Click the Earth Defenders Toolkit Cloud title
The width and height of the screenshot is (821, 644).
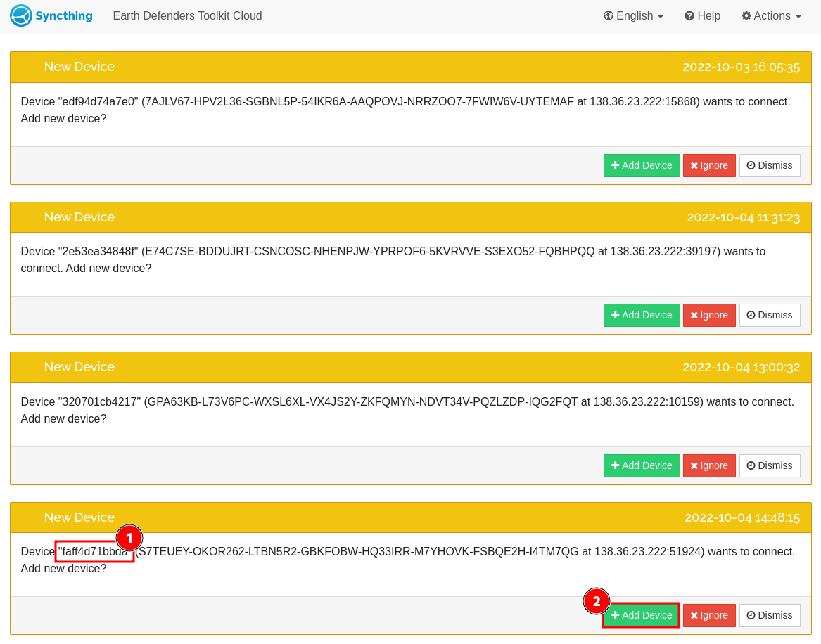[x=187, y=15]
